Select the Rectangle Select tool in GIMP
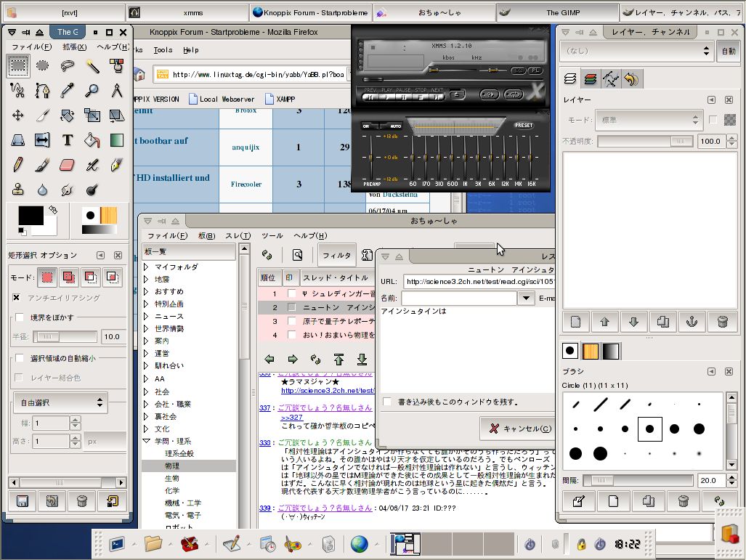 pyautogui.click(x=18, y=65)
